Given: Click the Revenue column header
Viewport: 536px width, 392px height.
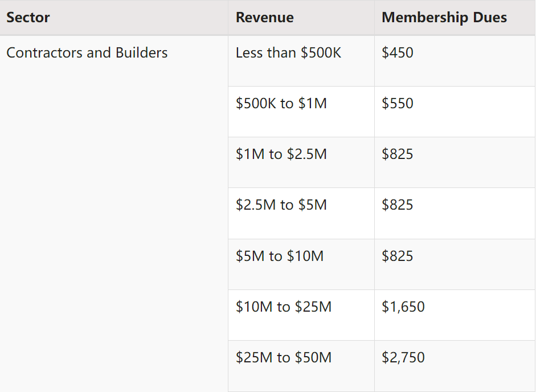Looking at the screenshot, I should 265,18.
